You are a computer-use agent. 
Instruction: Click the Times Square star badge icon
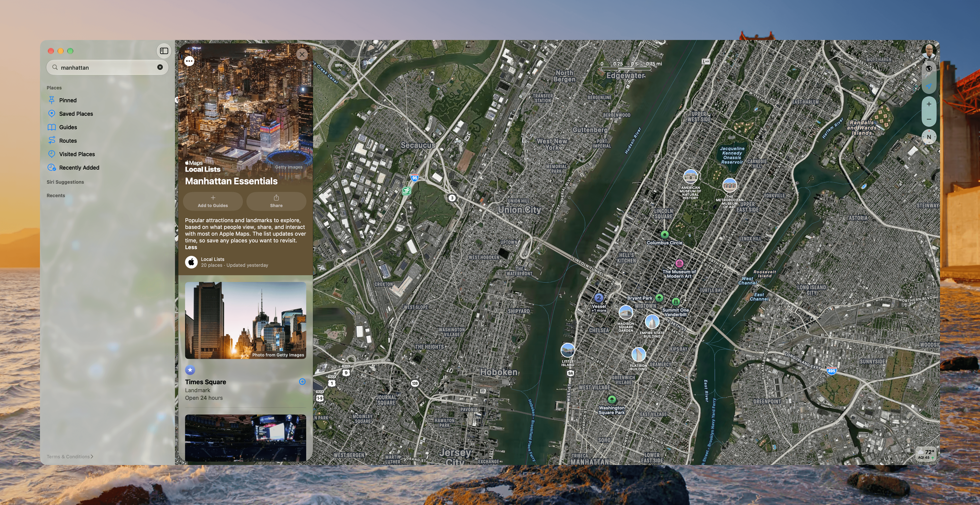[x=190, y=370]
